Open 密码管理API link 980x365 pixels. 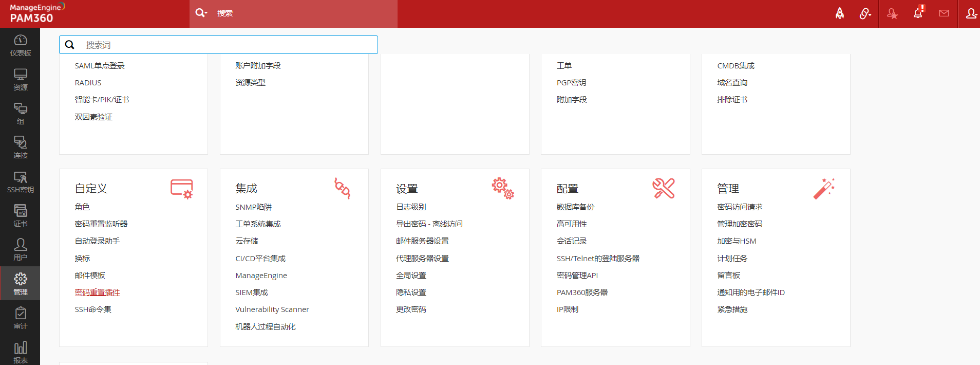[577, 276]
